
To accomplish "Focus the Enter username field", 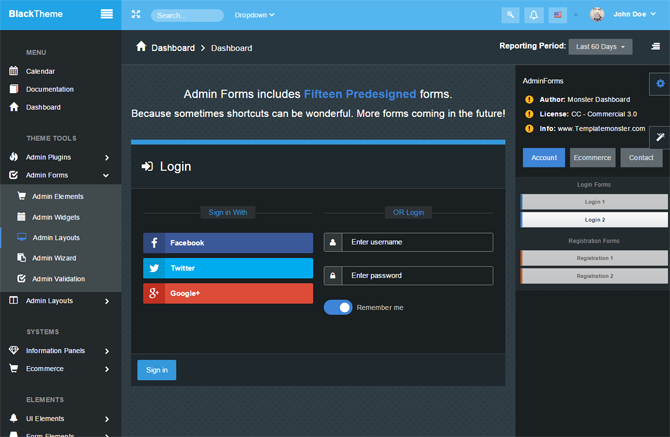I will click(408, 242).
